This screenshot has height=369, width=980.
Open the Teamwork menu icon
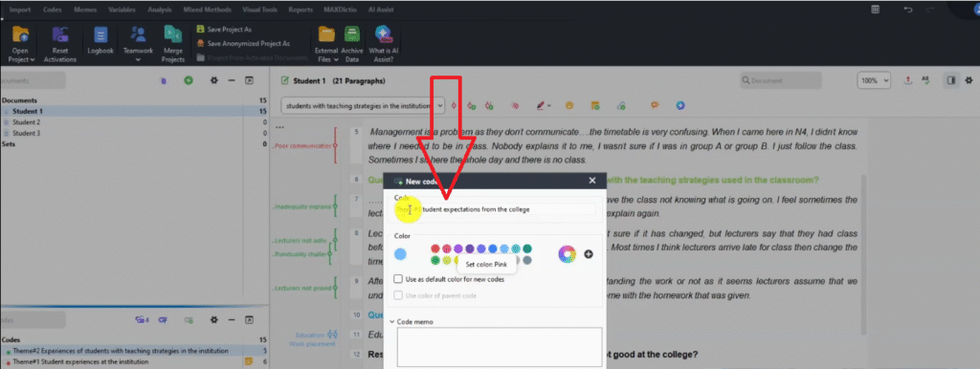[138, 45]
